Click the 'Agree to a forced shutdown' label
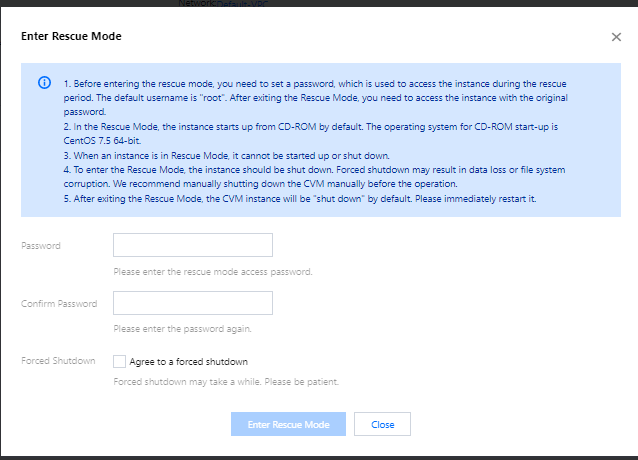The width and height of the screenshot is (638, 460). coord(188,361)
